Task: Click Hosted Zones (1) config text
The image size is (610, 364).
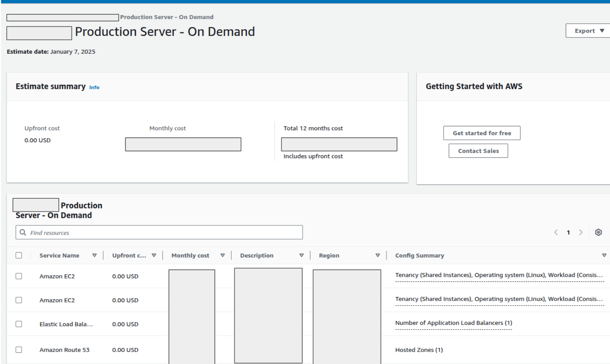Action: point(419,350)
